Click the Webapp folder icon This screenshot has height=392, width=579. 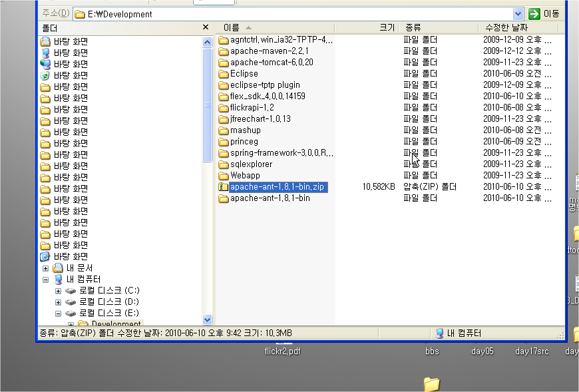(223, 176)
